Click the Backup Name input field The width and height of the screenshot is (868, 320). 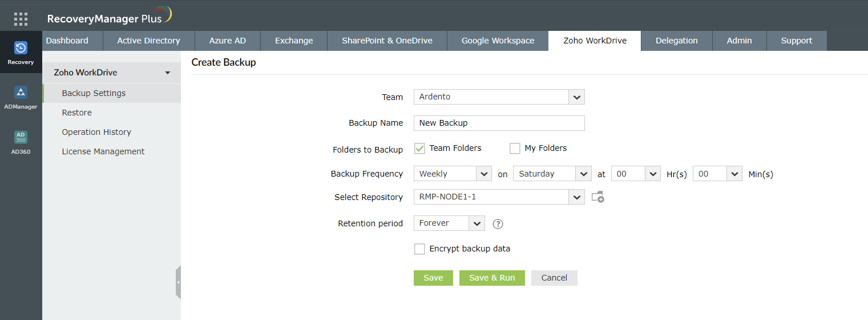tap(499, 123)
